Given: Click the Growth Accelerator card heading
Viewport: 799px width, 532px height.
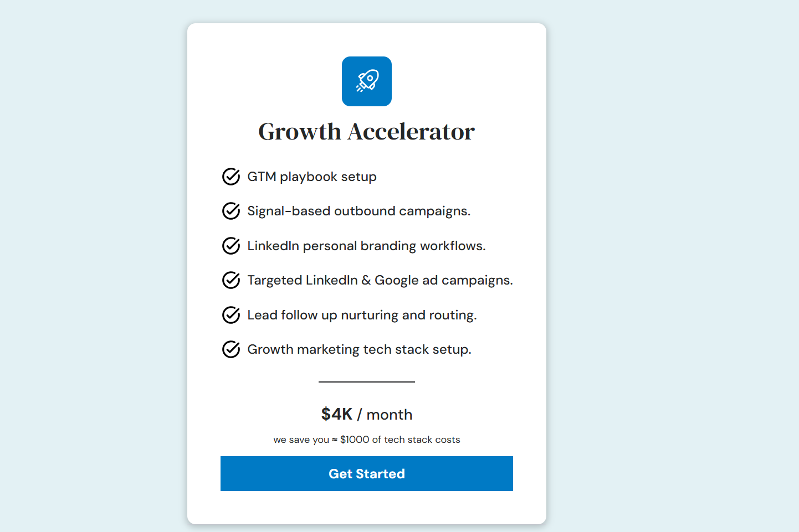Looking at the screenshot, I should (x=366, y=131).
